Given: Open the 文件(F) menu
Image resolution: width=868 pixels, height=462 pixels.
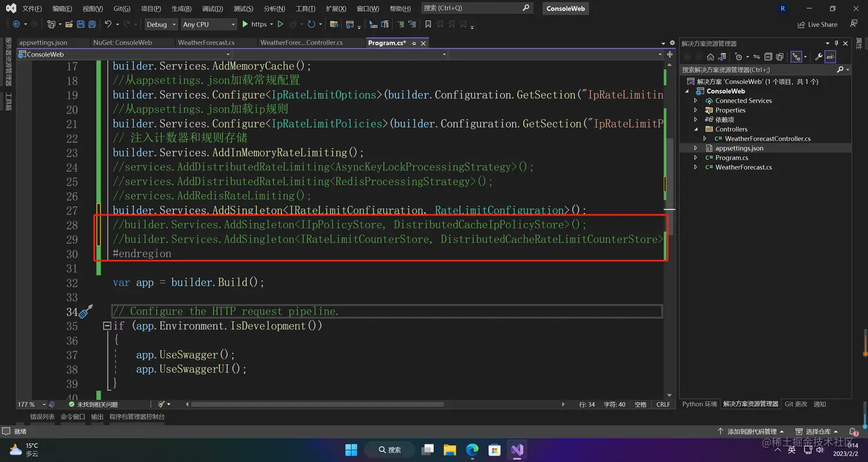Looking at the screenshot, I should coord(32,9).
